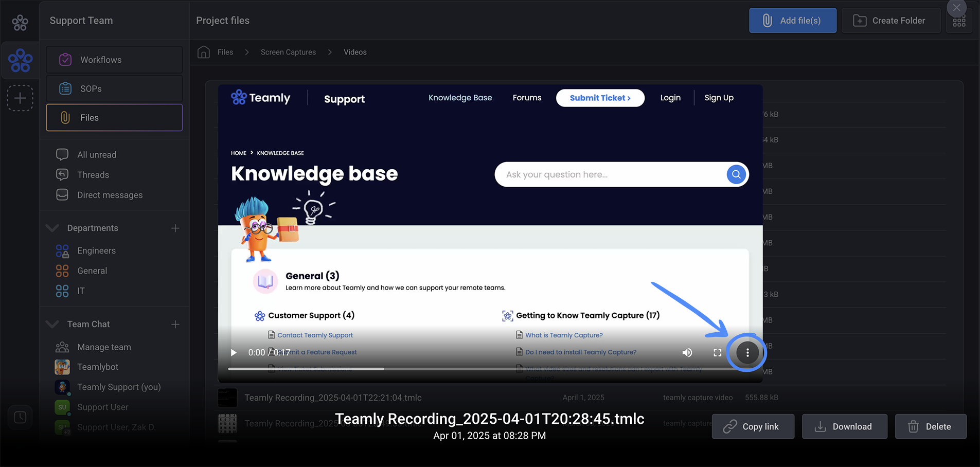Click Files in the breadcrumb
Image resolution: width=980 pixels, height=467 pixels.
(225, 52)
